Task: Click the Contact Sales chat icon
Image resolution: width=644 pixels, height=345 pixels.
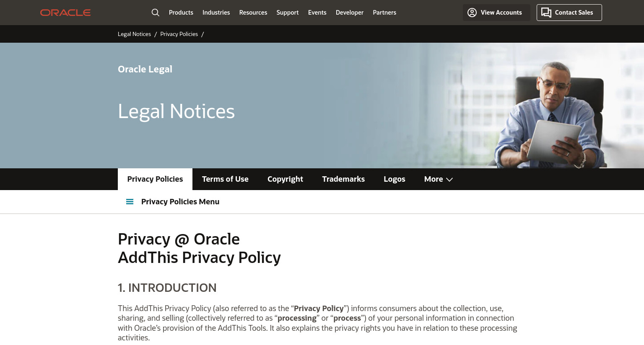Action: coord(546,13)
